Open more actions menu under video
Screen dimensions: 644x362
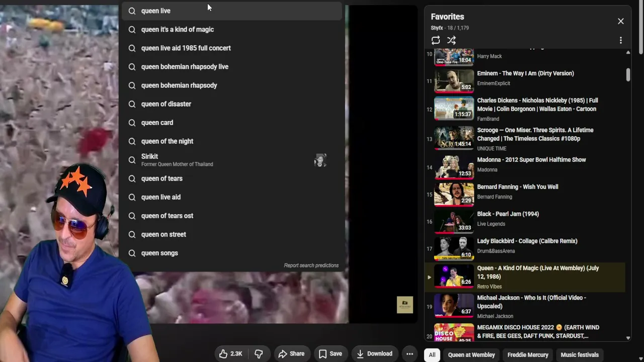point(410,354)
